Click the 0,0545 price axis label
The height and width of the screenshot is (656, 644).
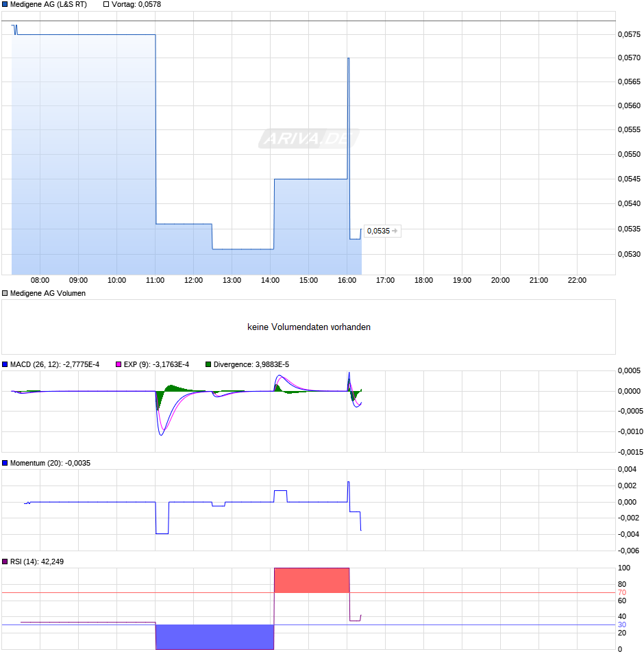coord(629,179)
